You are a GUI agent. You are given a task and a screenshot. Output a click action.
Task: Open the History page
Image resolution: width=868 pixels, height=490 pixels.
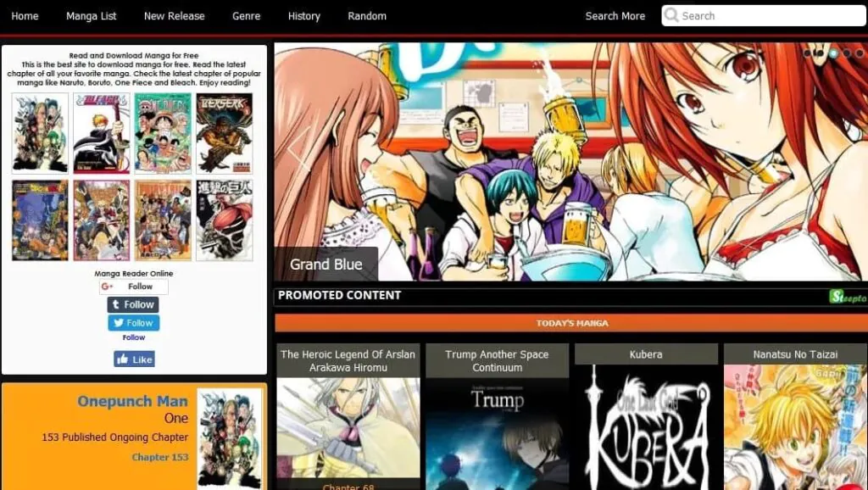click(304, 16)
